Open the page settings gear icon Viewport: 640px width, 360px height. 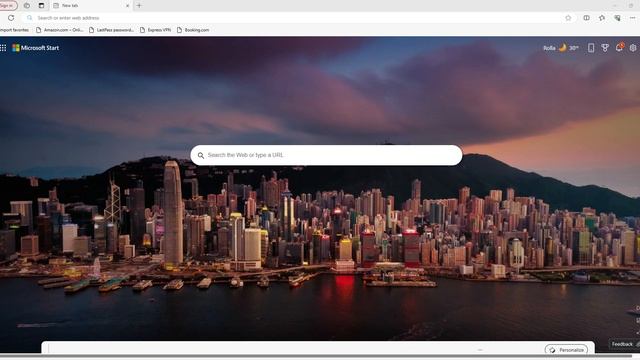(x=633, y=48)
